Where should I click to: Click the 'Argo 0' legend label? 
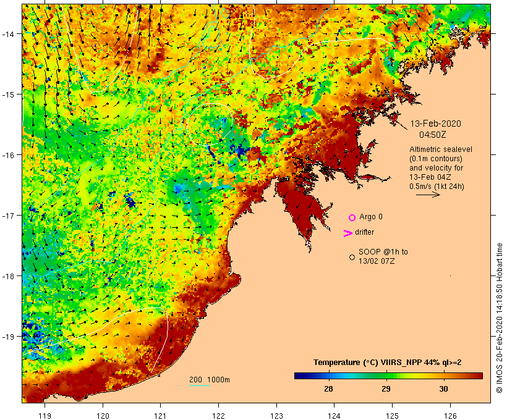click(371, 217)
